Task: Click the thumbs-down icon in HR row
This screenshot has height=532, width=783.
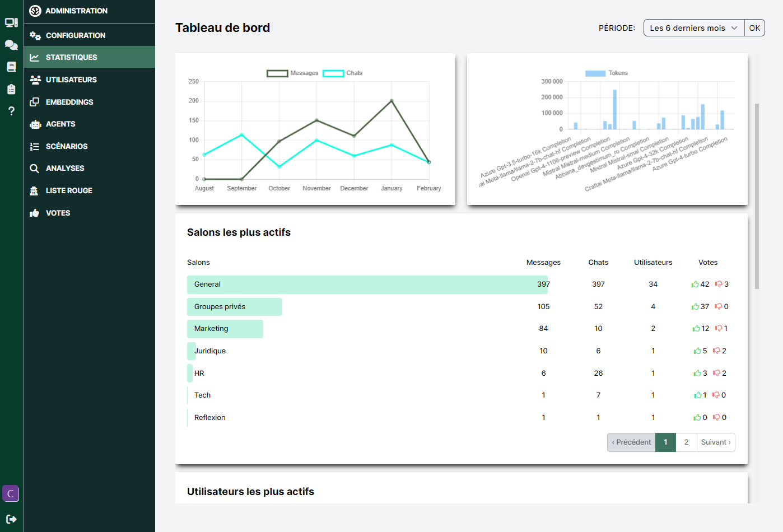Action: tap(716, 374)
